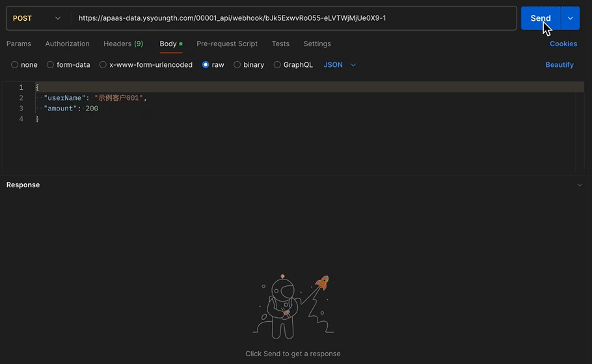This screenshot has width=592, height=364.
Task: Send the POST request
Action: click(540, 18)
